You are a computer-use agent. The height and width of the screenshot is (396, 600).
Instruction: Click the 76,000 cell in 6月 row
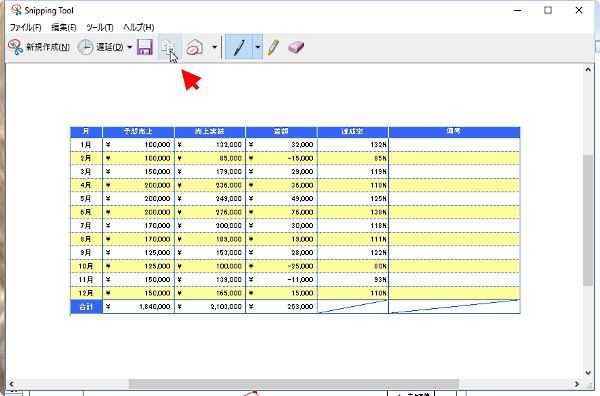(x=282, y=212)
